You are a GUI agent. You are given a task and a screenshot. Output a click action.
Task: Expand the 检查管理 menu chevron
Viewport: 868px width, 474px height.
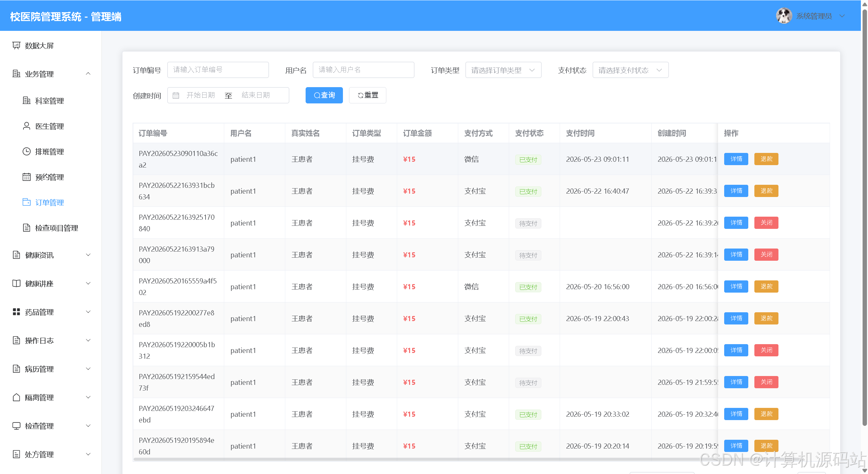coord(88,426)
